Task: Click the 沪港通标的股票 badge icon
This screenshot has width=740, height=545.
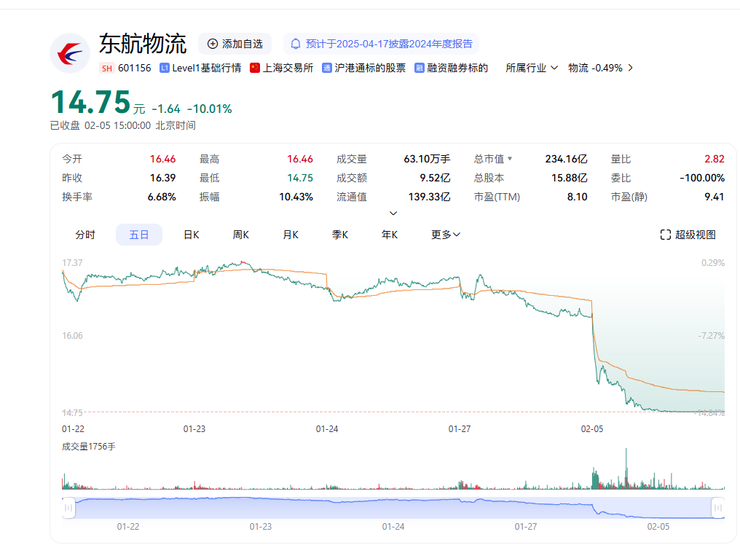Action: tap(327, 68)
